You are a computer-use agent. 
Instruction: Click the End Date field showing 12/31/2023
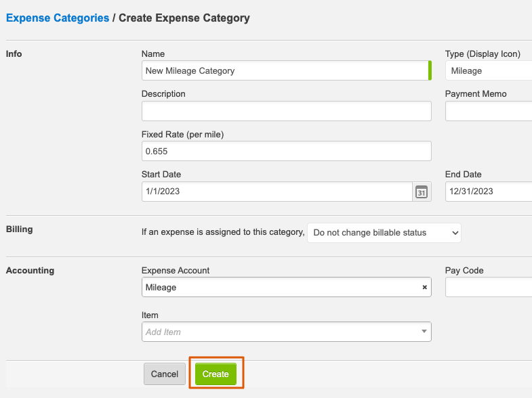click(489, 192)
